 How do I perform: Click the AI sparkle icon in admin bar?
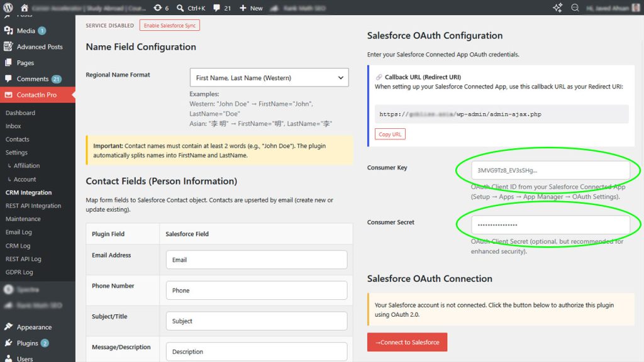coord(557,8)
